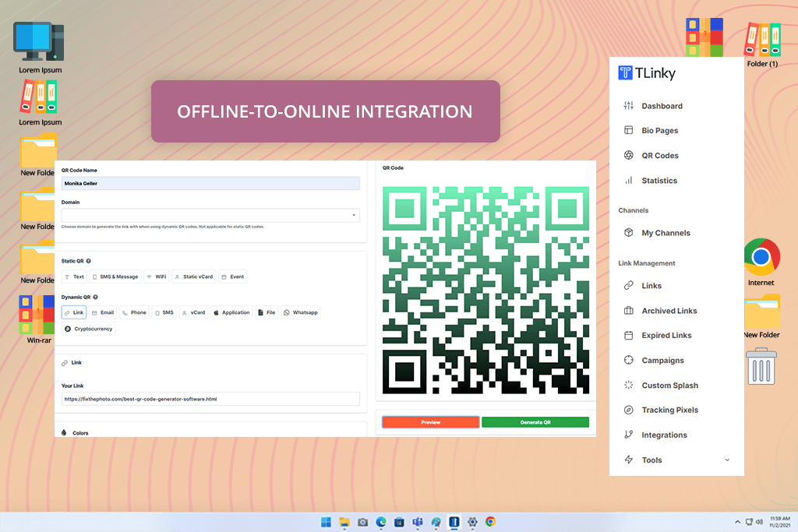Select Whatsapp dynamic QR type
The image size is (798, 532).
tap(300, 312)
